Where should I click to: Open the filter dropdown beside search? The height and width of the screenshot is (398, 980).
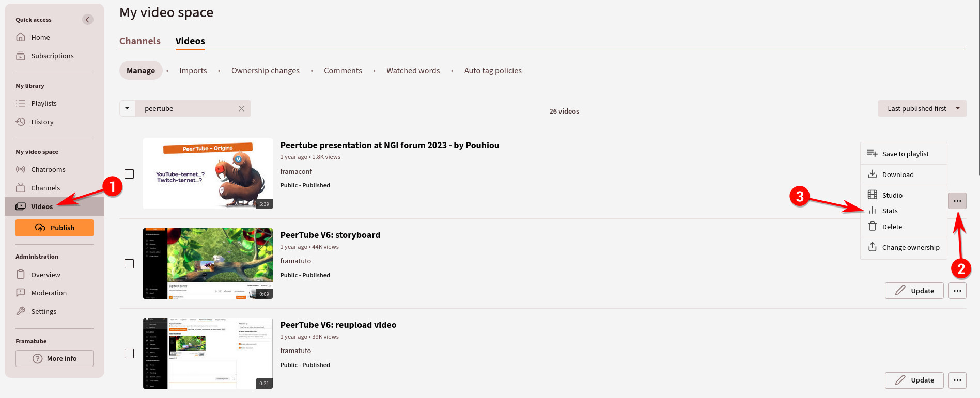click(x=127, y=108)
